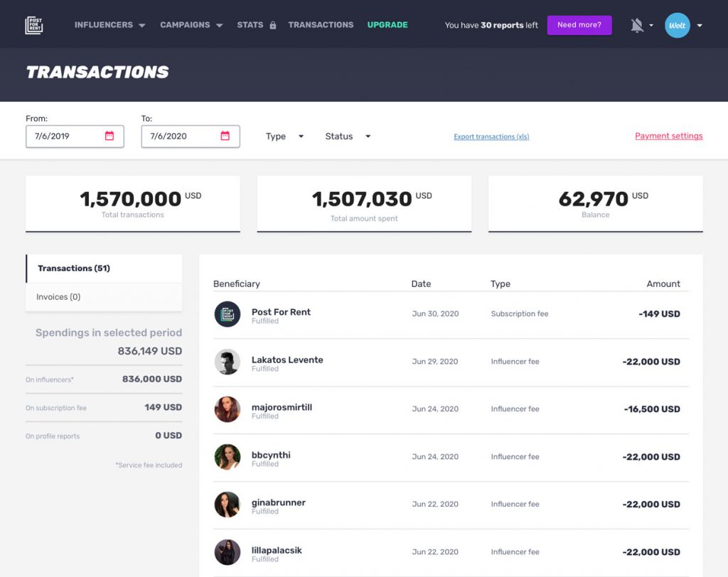
Task: Click the 30 reports left text
Action: (509, 25)
